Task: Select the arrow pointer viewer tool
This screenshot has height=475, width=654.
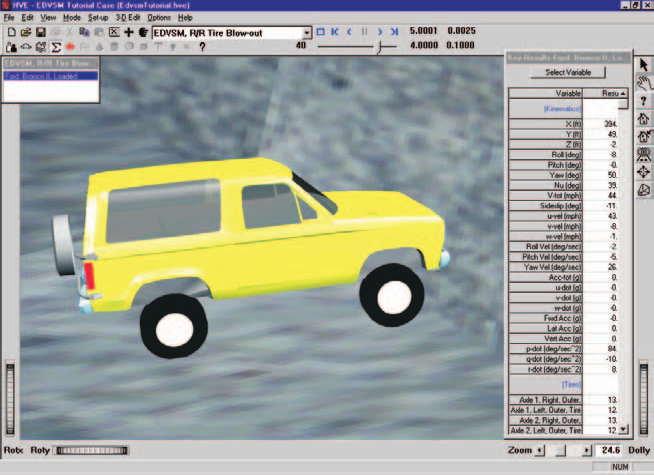Action: pos(644,65)
